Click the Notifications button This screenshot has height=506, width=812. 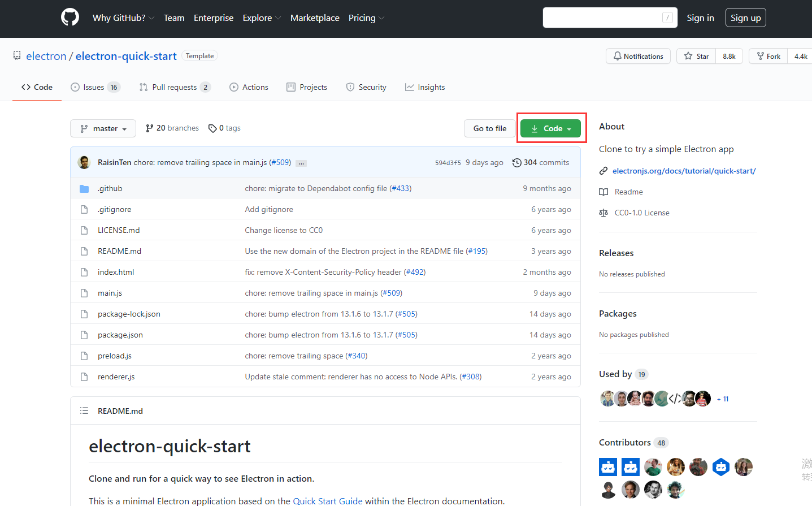pyautogui.click(x=638, y=56)
